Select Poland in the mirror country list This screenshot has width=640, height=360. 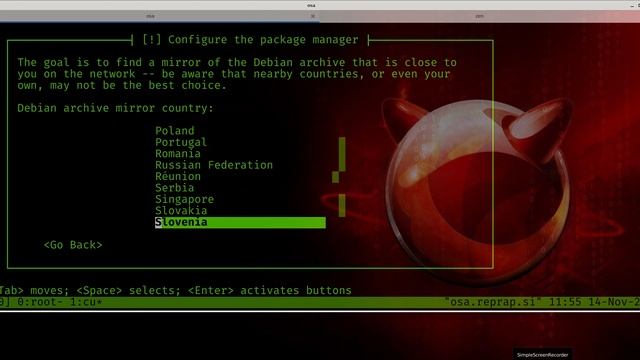click(x=175, y=131)
